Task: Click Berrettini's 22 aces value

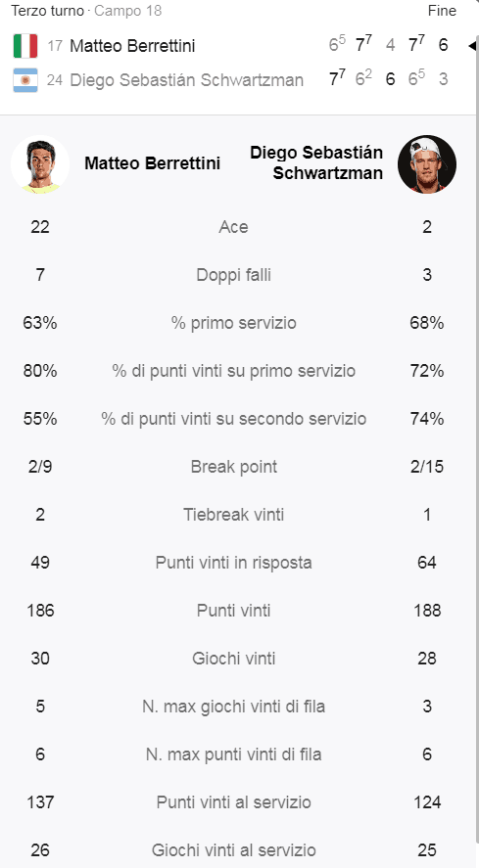Action: (40, 227)
